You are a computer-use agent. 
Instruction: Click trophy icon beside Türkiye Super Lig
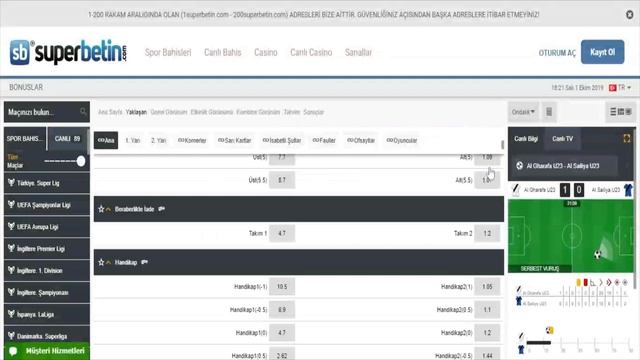[11, 182]
